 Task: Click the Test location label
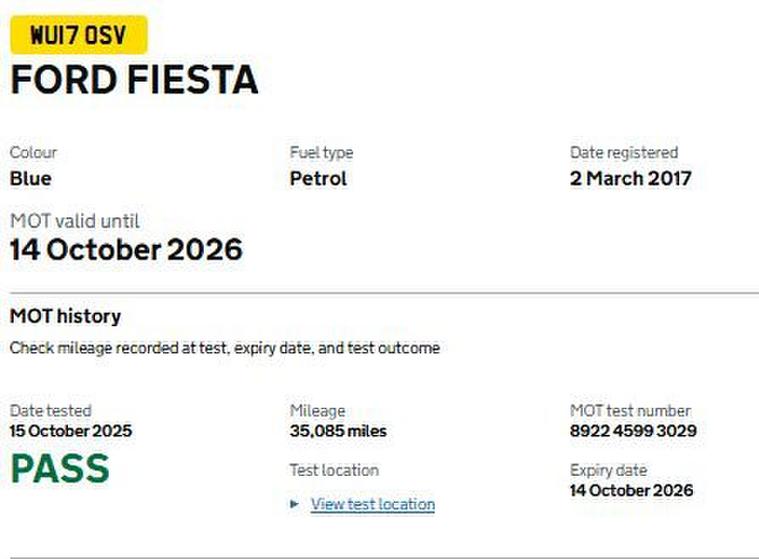pos(334,470)
